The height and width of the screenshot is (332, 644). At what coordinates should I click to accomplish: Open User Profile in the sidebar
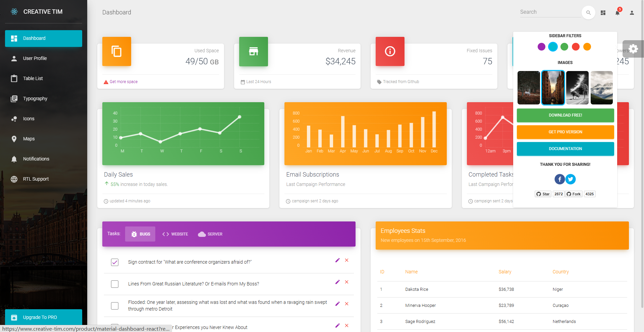[44, 59]
